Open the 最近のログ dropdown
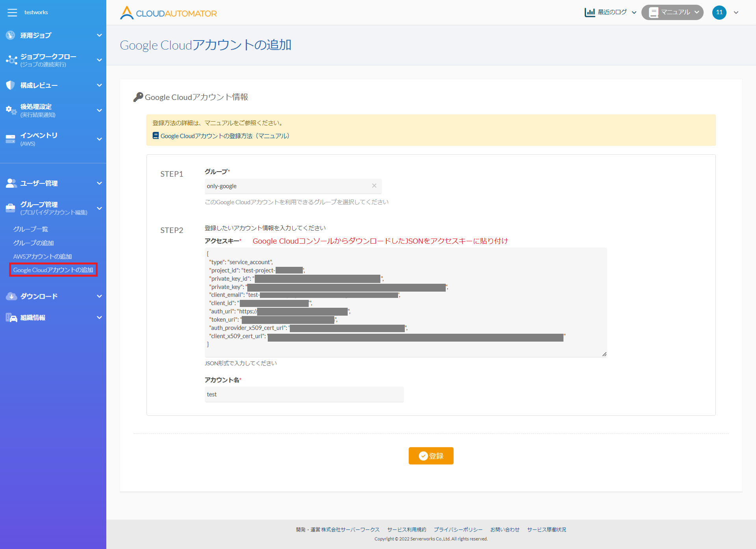 coord(610,12)
